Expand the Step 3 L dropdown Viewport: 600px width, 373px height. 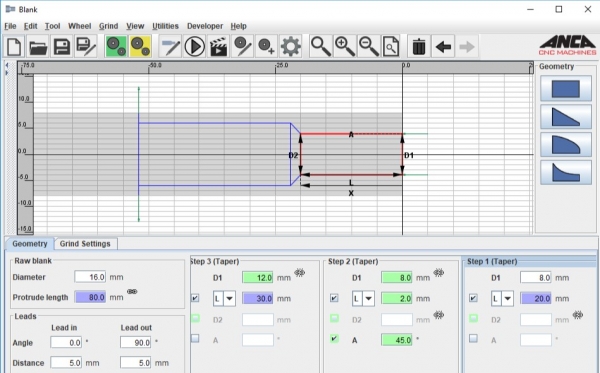coord(229,298)
